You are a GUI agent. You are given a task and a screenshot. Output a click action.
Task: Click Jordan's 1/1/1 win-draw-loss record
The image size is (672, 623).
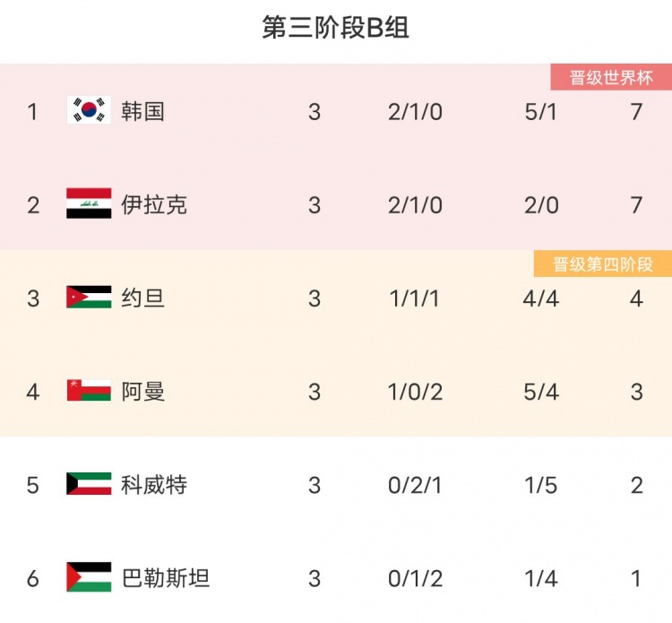pyautogui.click(x=415, y=299)
